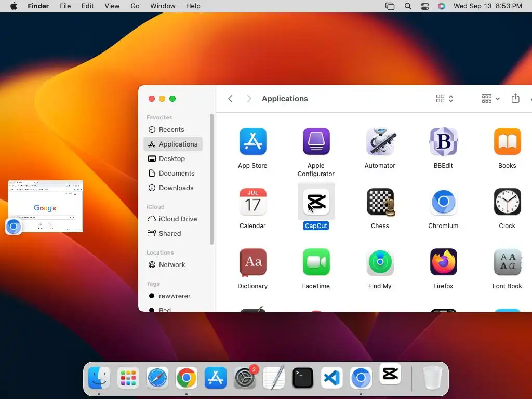Click the CapCut app icon in Finder
Viewport: 532px width, 399px height.
pyautogui.click(x=316, y=202)
